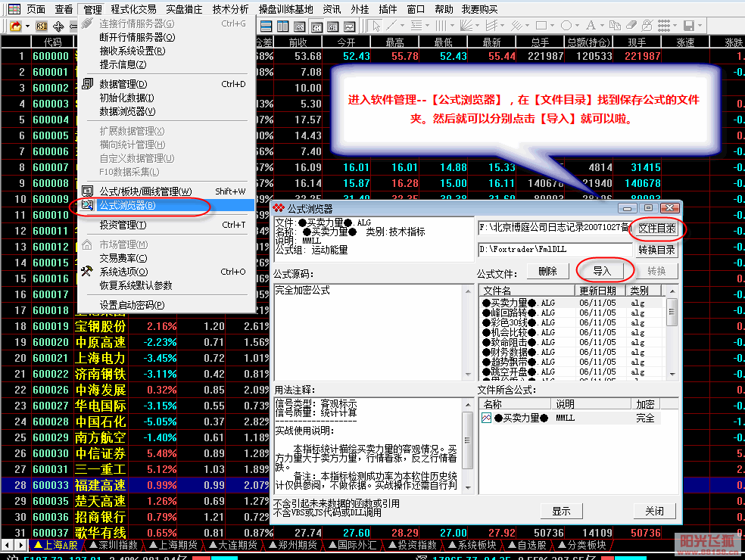Screen dimensions: 745x560
Task: Open the 技术分析 menu
Action: tap(230, 9)
